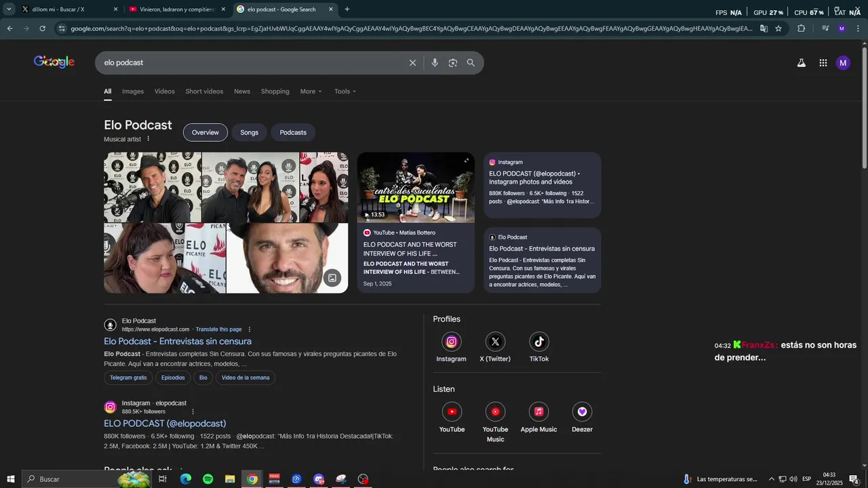
Task: Open more images icon on photo grid
Action: point(332,278)
